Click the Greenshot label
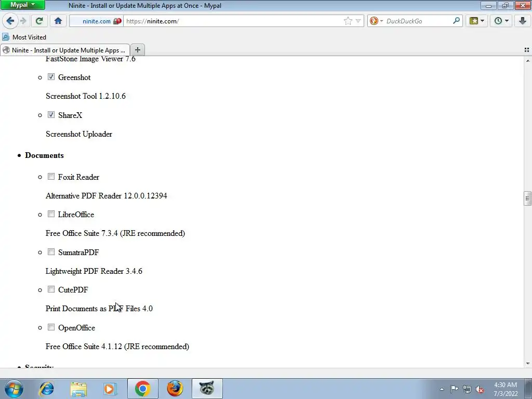 (74, 77)
